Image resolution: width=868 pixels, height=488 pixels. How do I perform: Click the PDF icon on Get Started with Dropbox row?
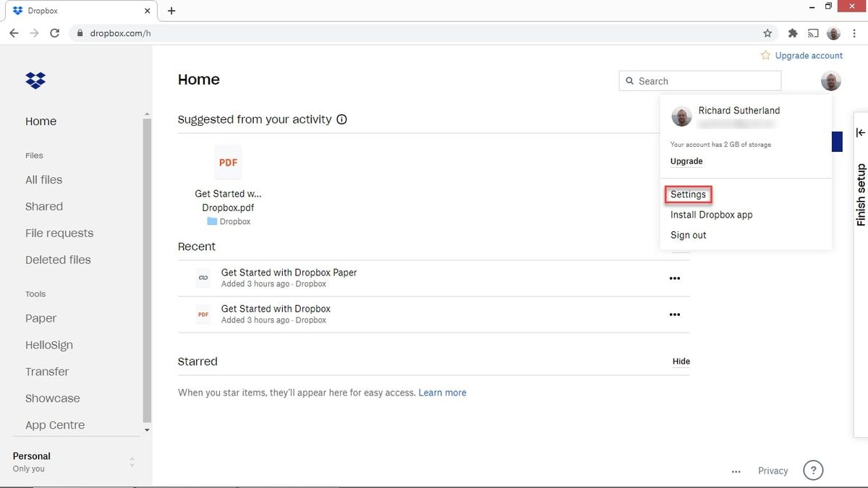tap(203, 314)
